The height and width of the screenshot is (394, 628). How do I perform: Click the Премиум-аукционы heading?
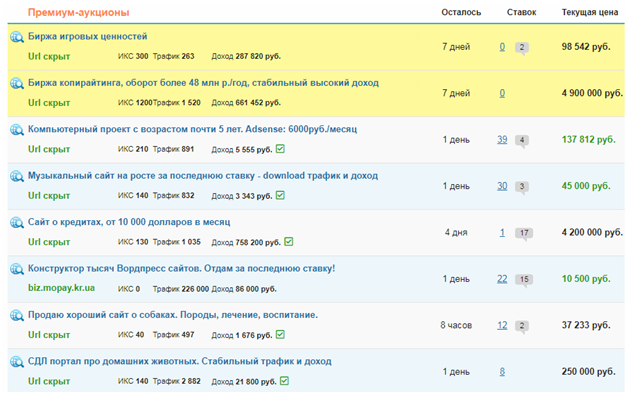(78, 12)
